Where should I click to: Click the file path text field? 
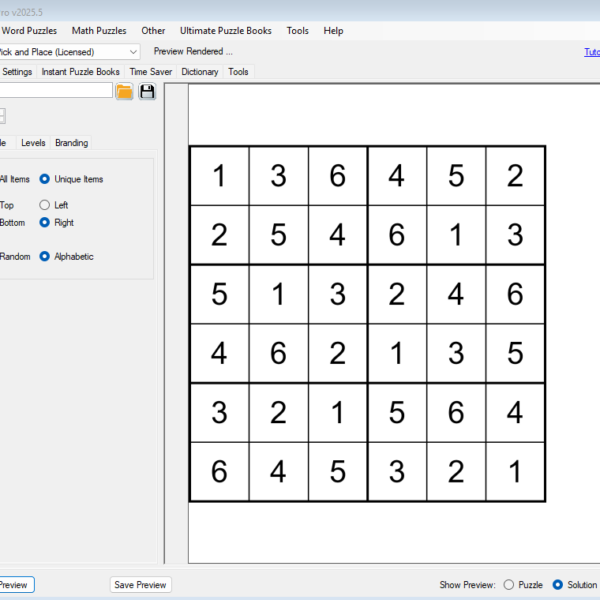coord(55,91)
